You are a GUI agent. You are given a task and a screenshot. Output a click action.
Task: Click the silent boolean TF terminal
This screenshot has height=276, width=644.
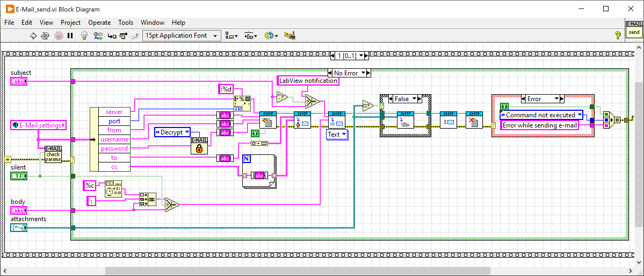[x=19, y=176]
